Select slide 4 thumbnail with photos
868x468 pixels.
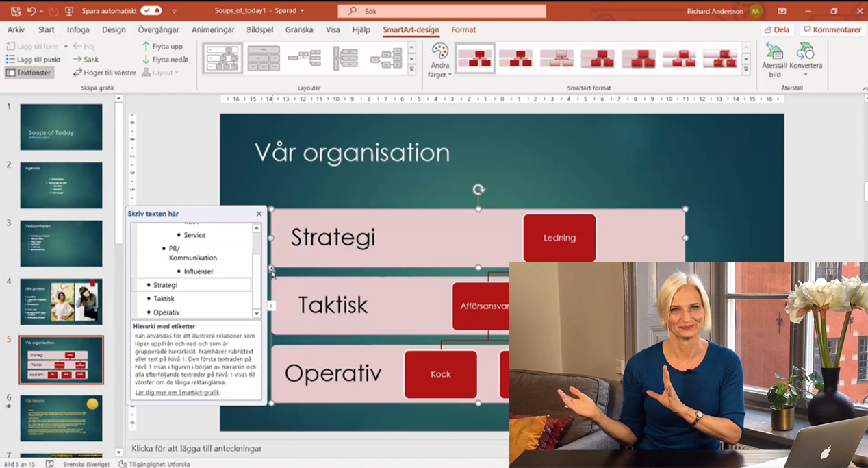click(61, 301)
